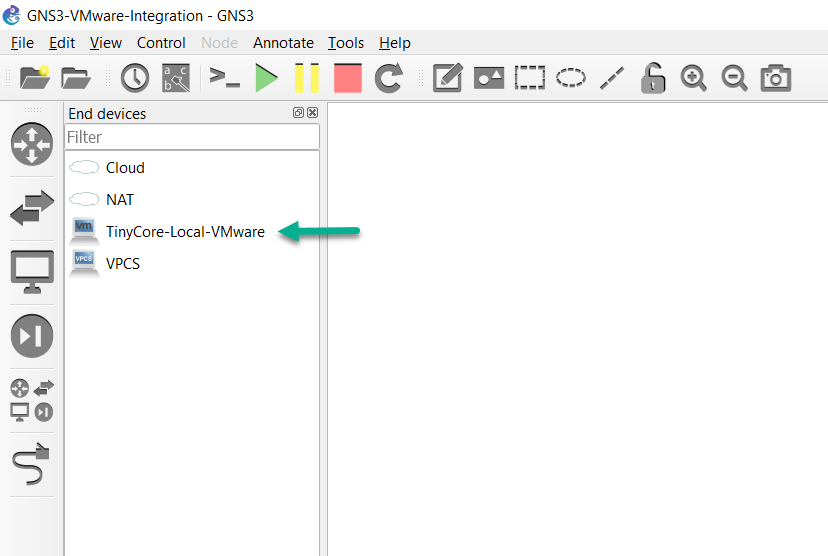Float the End devices panel
The width and height of the screenshot is (828, 556).
point(298,112)
